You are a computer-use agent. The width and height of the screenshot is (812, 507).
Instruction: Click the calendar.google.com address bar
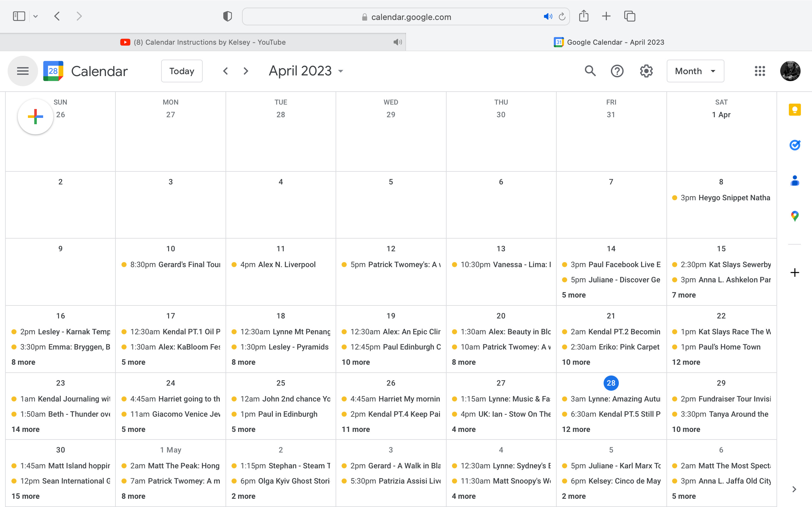[411, 17]
